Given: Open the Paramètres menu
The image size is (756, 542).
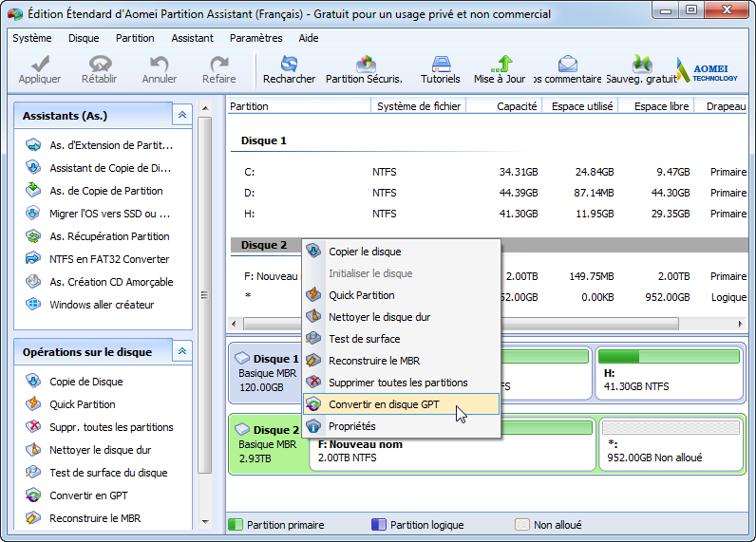Looking at the screenshot, I should click(256, 38).
